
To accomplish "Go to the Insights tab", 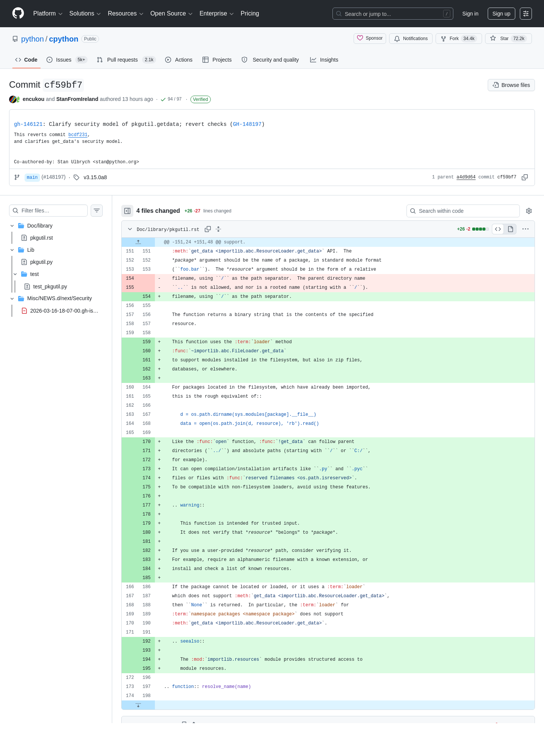I will pyautogui.click(x=324, y=60).
